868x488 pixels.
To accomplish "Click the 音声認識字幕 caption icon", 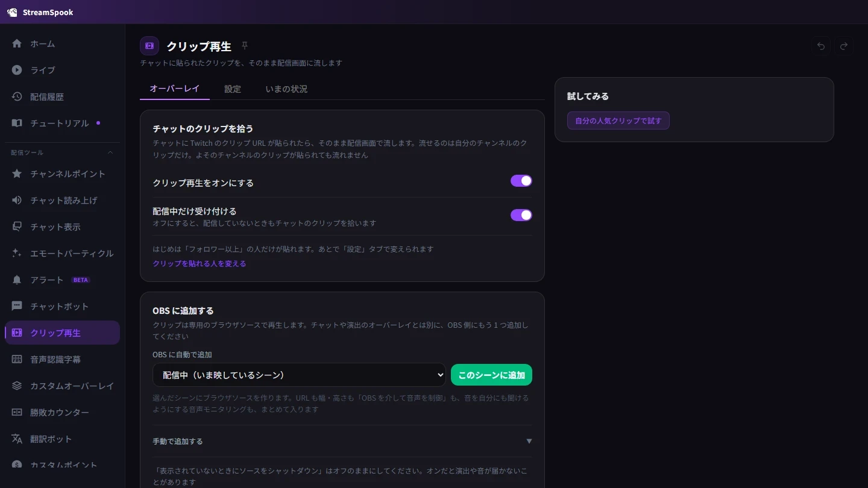I will 17,359.
